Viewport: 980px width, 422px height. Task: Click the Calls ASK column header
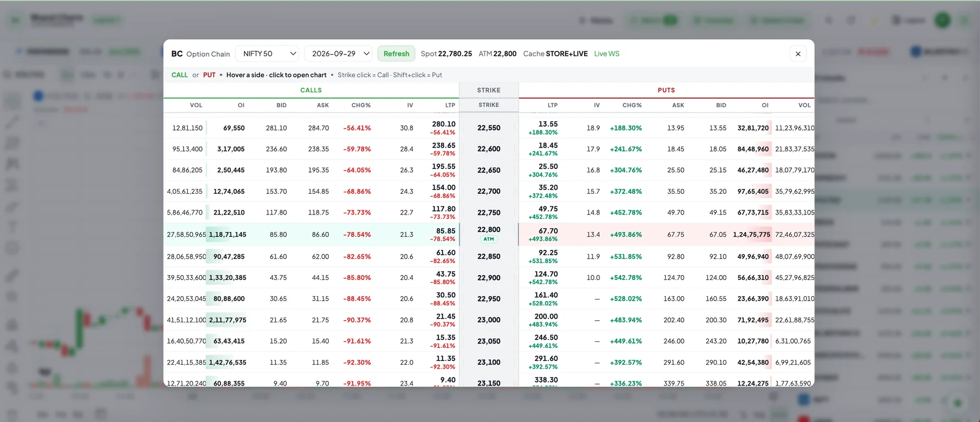point(323,105)
